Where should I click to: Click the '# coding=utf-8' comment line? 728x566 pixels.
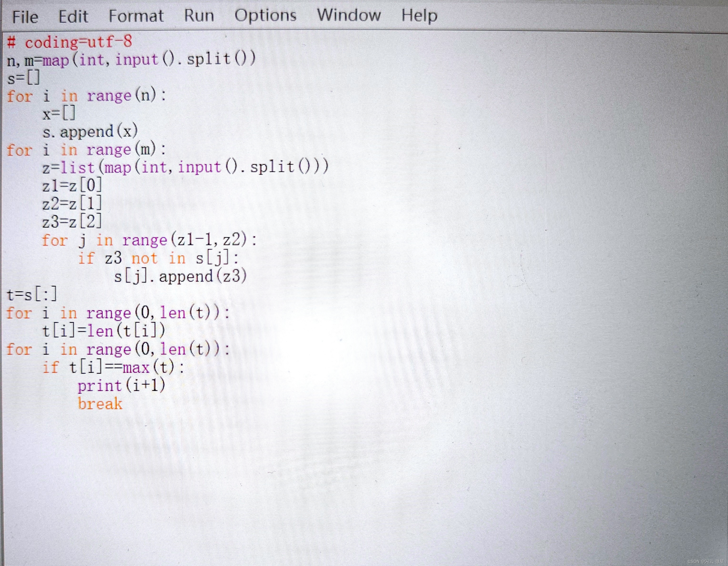(x=70, y=42)
